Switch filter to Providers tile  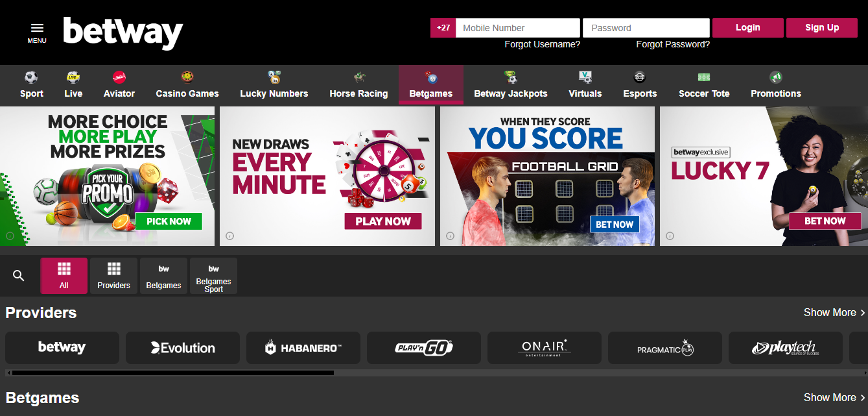[113, 276]
